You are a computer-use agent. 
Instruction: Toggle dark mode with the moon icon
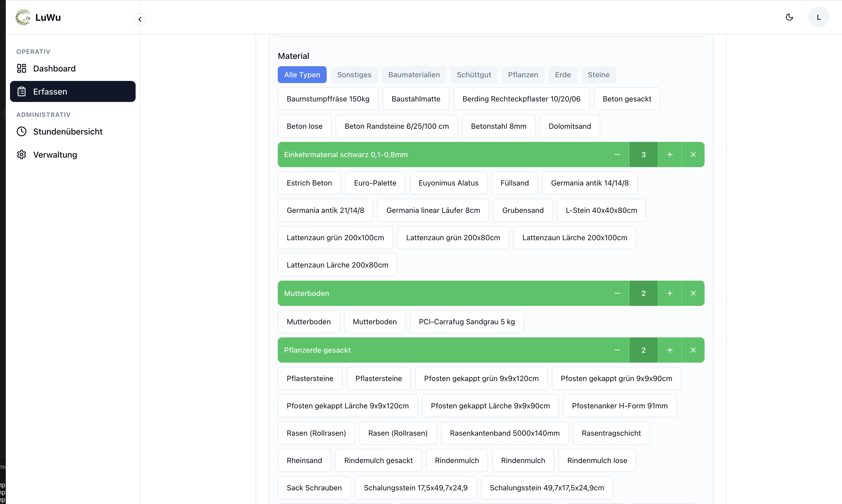tap(789, 17)
